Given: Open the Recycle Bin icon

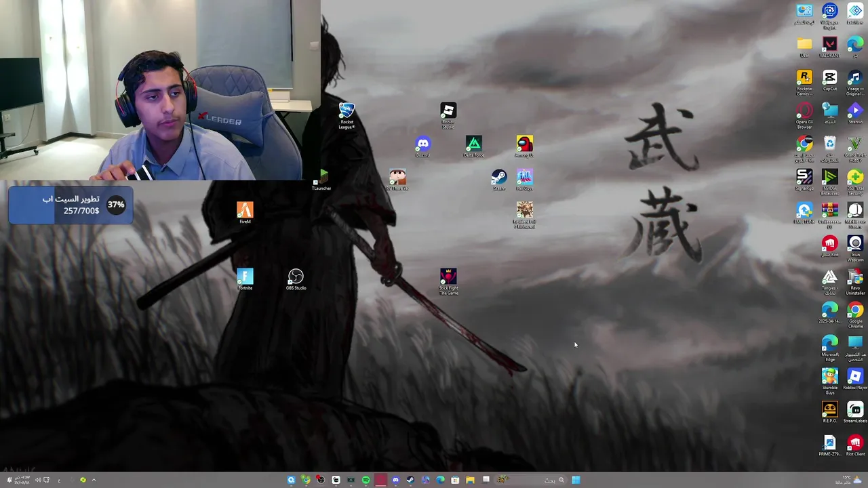Looking at the screenshot, I should pos(829,149).
